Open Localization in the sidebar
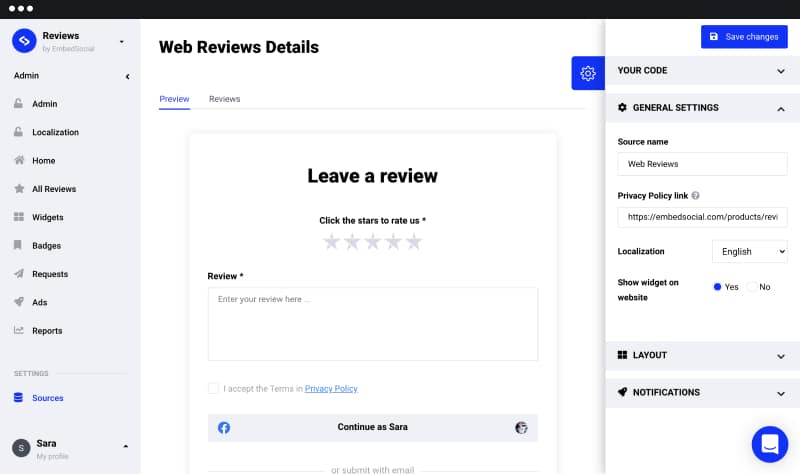Screen dimensions: 800x474 click(x=55, y=132)
